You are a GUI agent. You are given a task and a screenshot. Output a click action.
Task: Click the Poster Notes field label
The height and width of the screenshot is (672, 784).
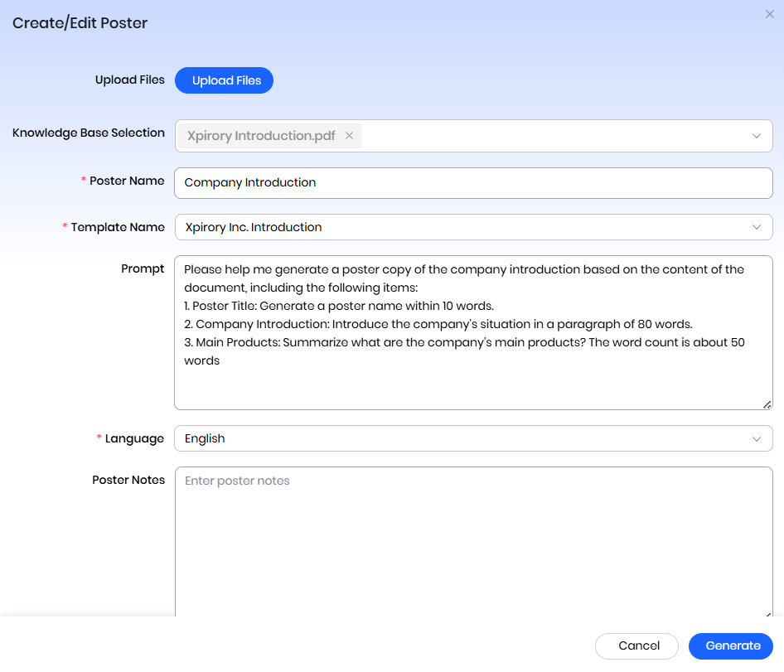[128, 480]
